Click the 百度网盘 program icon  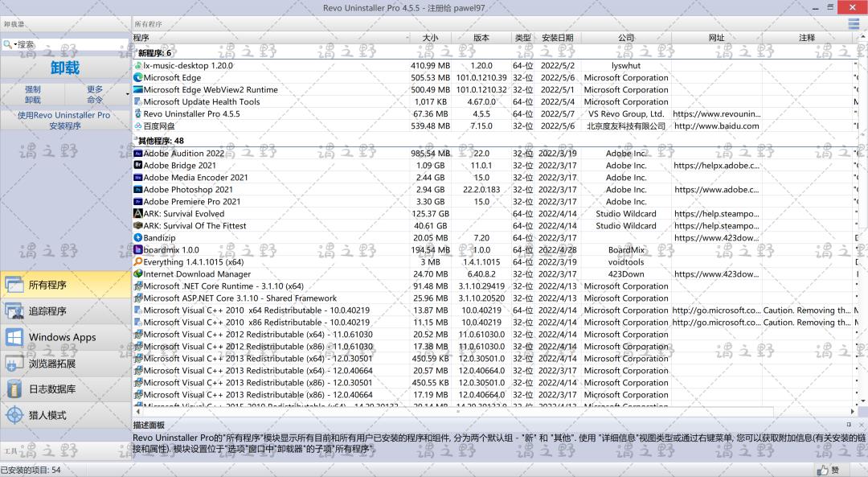point(138,125)
